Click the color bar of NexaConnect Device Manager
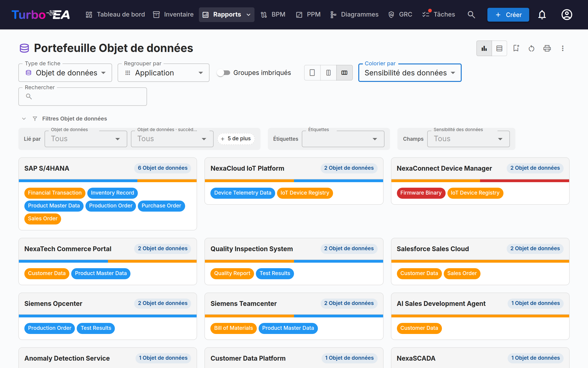Image resolution: width=588 pixels, height=368 pixels. point(480,181)
